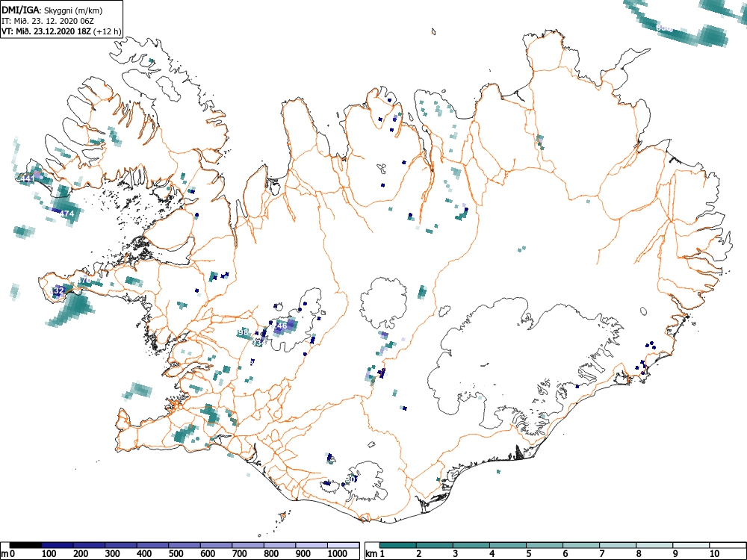The width and height of the screenshot is (747, 560).
Task: Click the '100' legend tick label
Action: pos(49,554)
